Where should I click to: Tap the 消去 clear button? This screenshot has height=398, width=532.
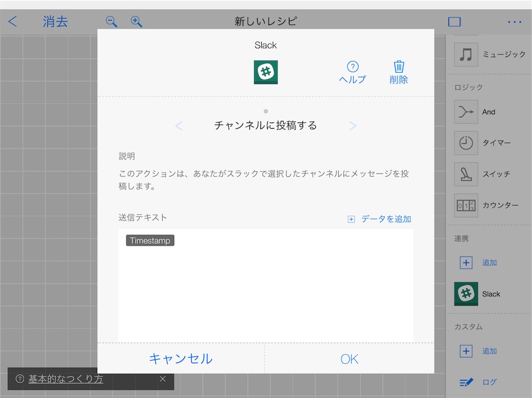pos(55,22)
